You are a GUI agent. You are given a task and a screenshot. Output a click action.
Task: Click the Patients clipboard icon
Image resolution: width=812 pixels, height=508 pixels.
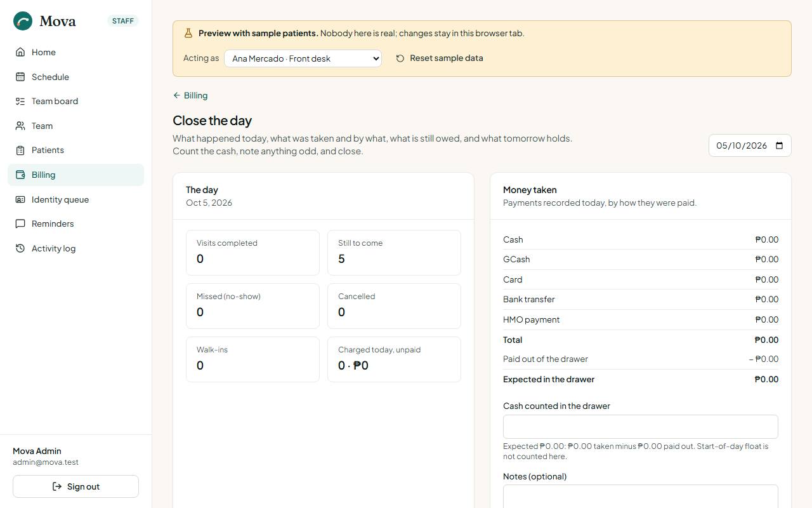[x=20, y=150]
